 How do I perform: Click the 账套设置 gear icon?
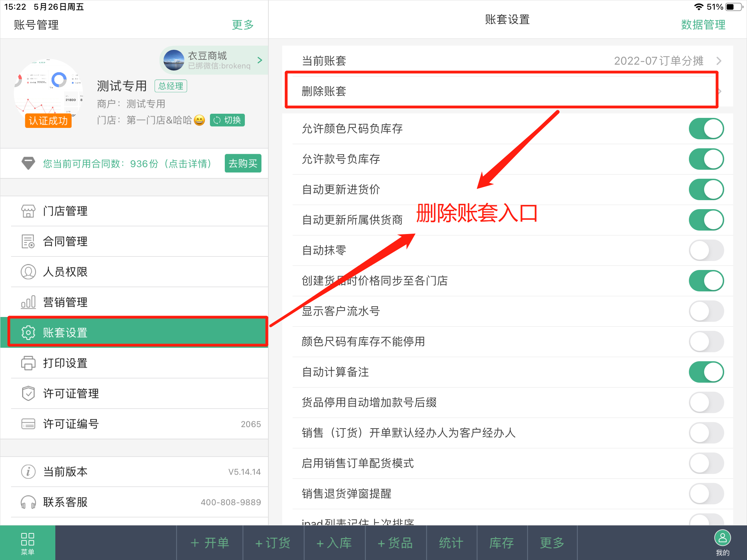(28, 333)
